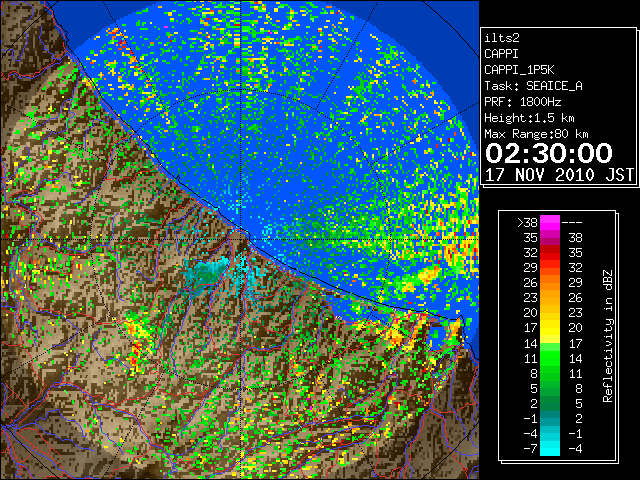
Task: Click the 'PRF: 1800Hz' text
Action: coord(522,102)
